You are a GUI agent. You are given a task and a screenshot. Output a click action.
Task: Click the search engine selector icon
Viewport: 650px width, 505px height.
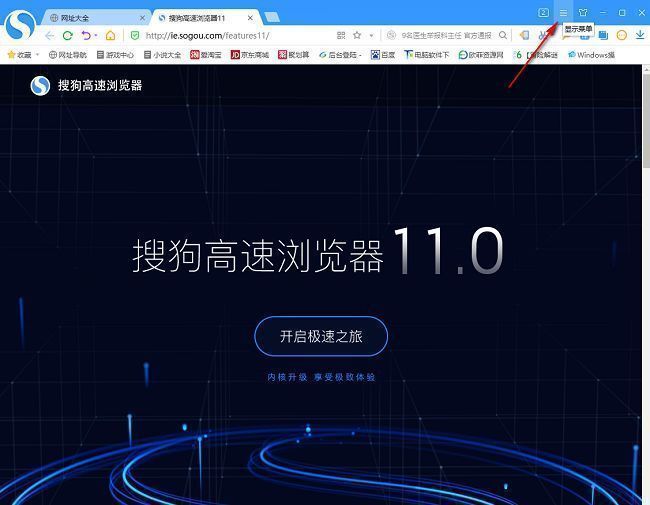point(391,36)
